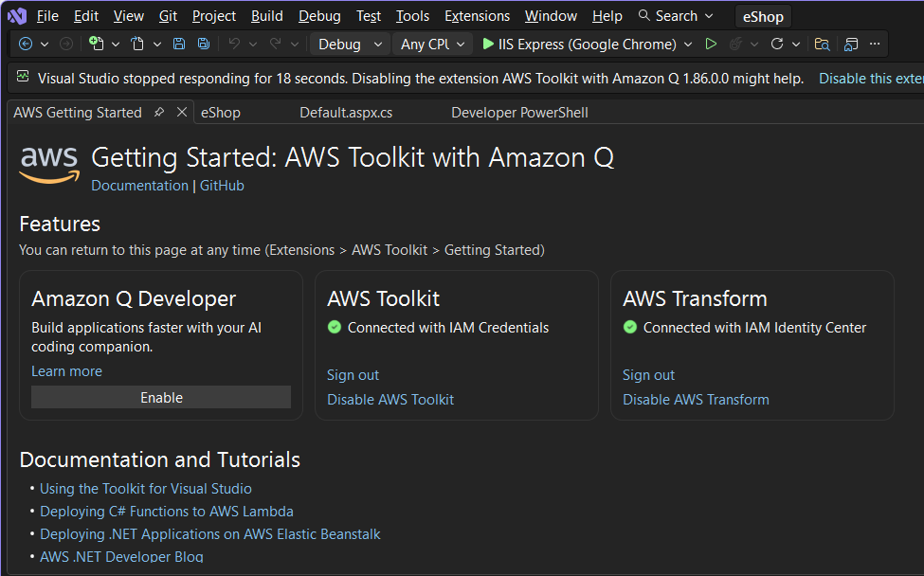Undo the last action
Image resolution: width=924 pixels, height=576 pixels.
[234, 44]
